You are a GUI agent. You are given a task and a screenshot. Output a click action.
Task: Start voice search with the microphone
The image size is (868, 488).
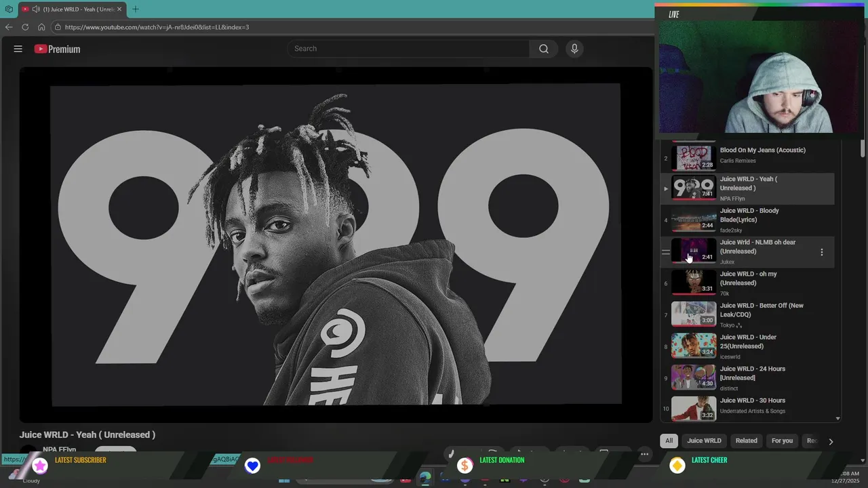click(x=574, y=49)
